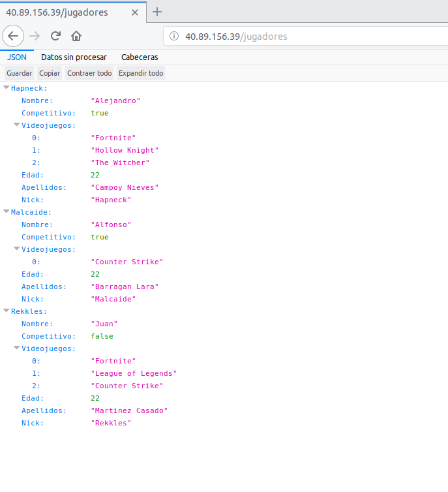Switch to the Datos sin procesar tab
448x492 pixels.
click(74, 57)
